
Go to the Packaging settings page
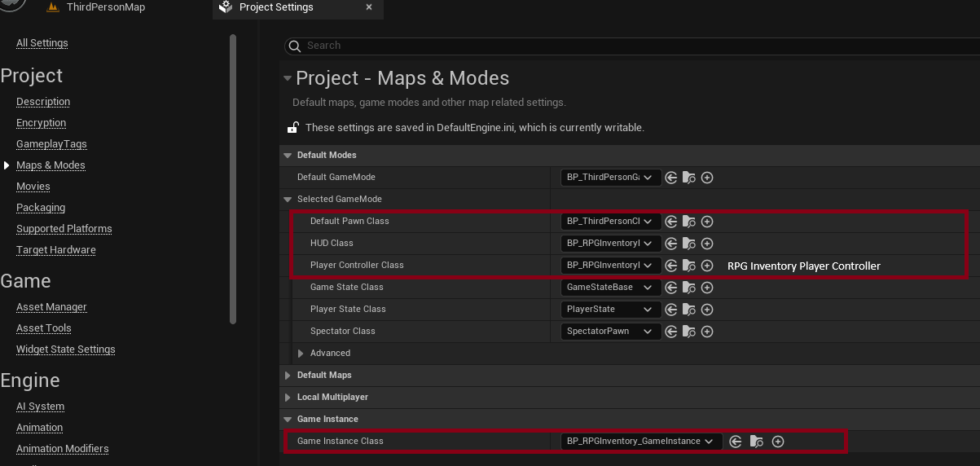(41, 208)
